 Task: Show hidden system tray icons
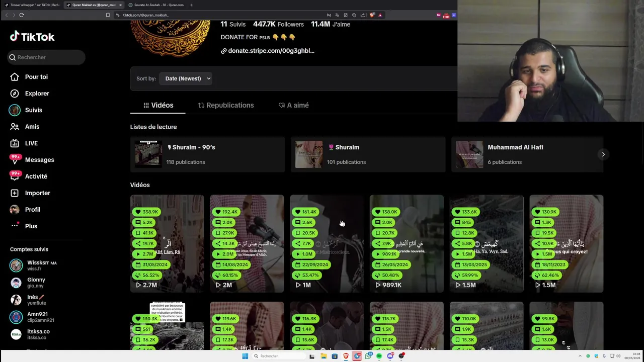pyautogui.click(x=580, y=356)
